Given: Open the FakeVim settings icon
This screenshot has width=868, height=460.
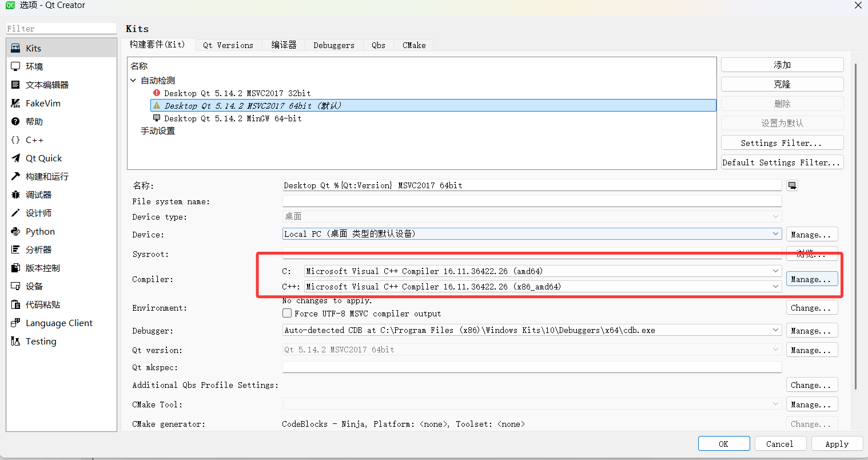Looking at the screenshot, I should (15, 103).
